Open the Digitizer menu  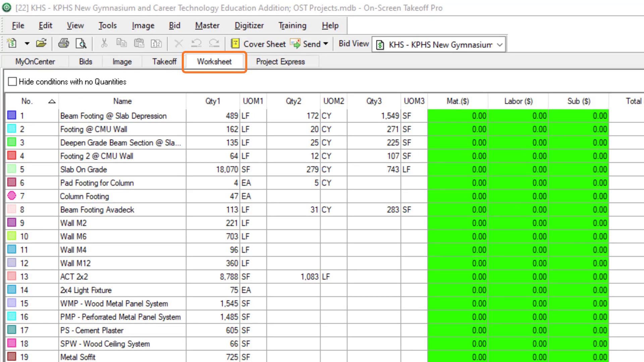[249, 25]
